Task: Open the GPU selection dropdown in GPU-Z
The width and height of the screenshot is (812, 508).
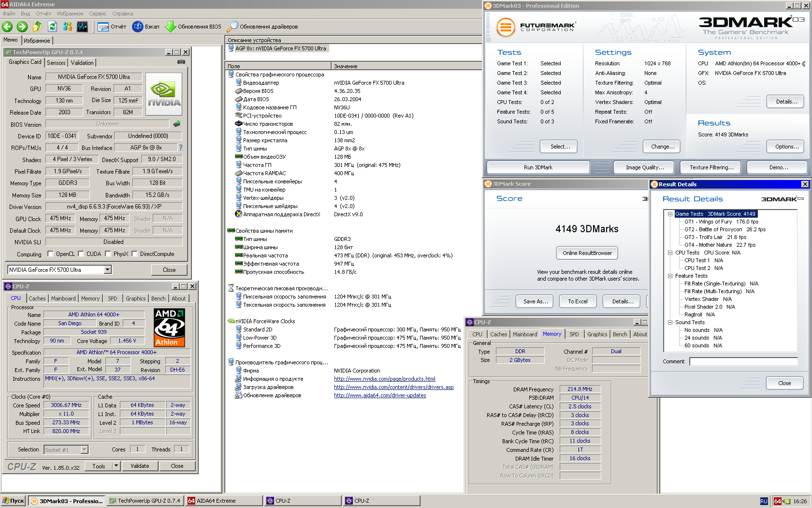Action: (x=108, y=270)
